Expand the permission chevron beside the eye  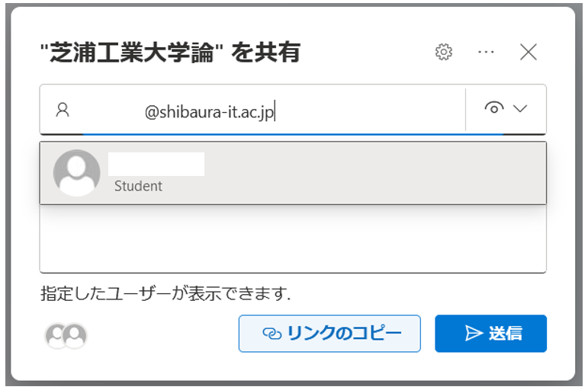pos(520,108)
